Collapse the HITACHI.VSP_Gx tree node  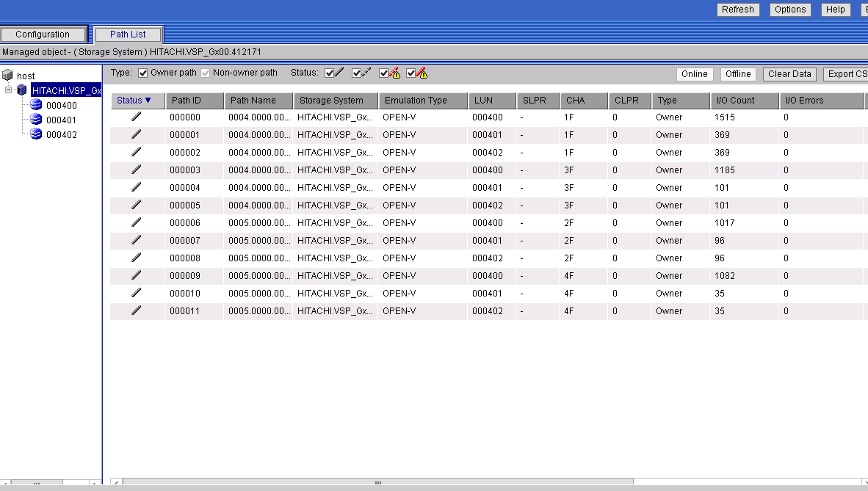8,90
